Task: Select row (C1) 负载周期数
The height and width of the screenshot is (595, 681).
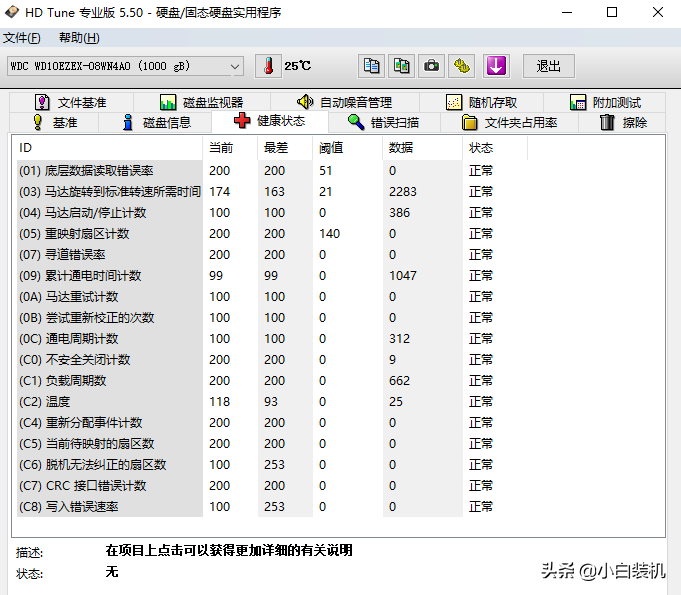Action: (x=272, y=380)
